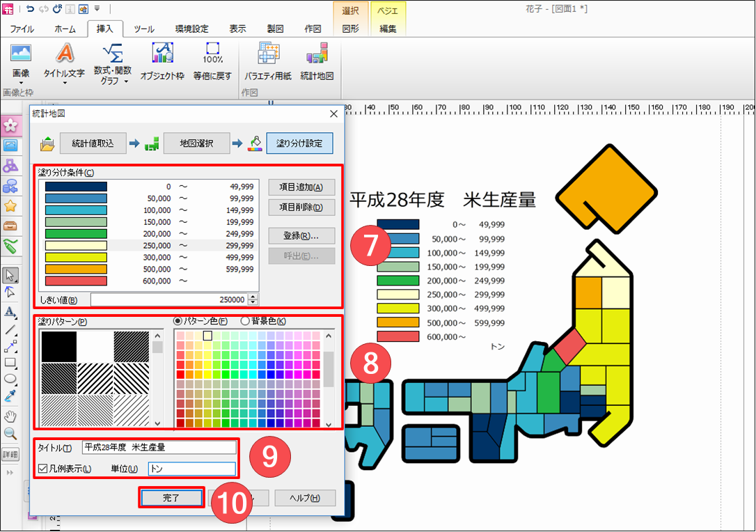Open the picture panel icon in left sidebar
Screen dimensions: 756x532
click(10, 145)
